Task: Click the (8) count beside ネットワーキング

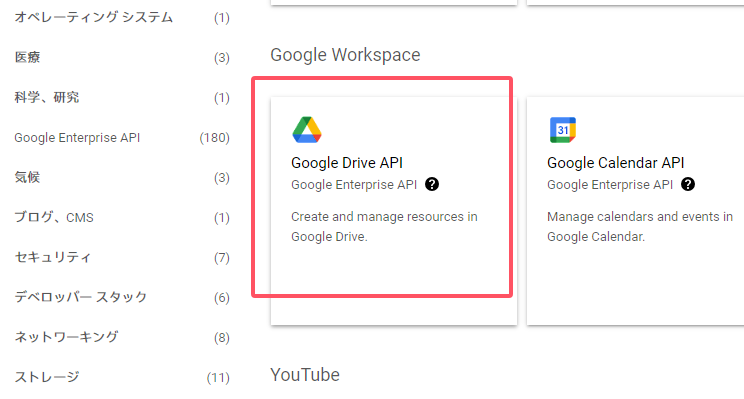Action: click(x=222, y=338)
